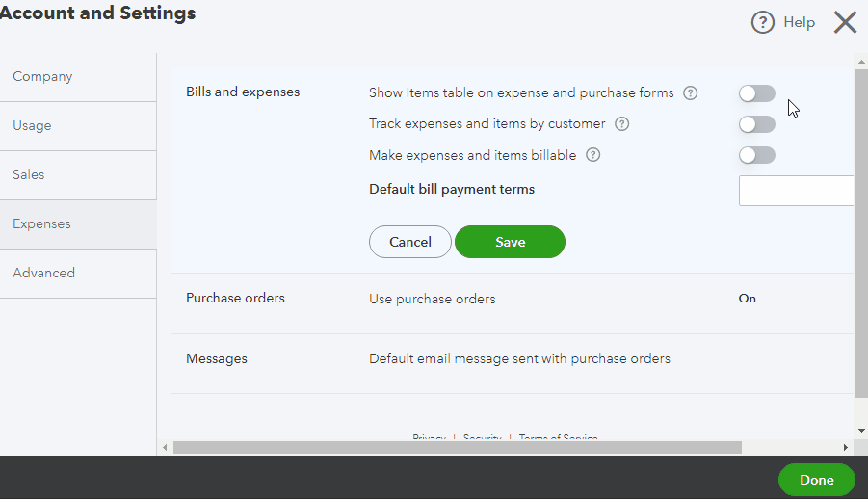
Task: Click the horizontal scrollbar right arrow
Action: click(846, 447)
